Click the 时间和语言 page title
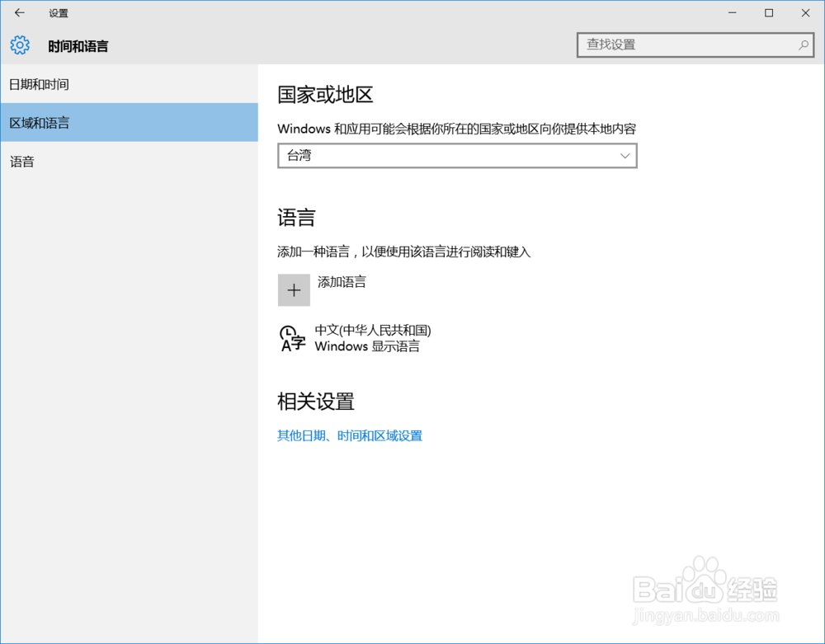This screenshot has width=825, height=644. click(78, 46)
